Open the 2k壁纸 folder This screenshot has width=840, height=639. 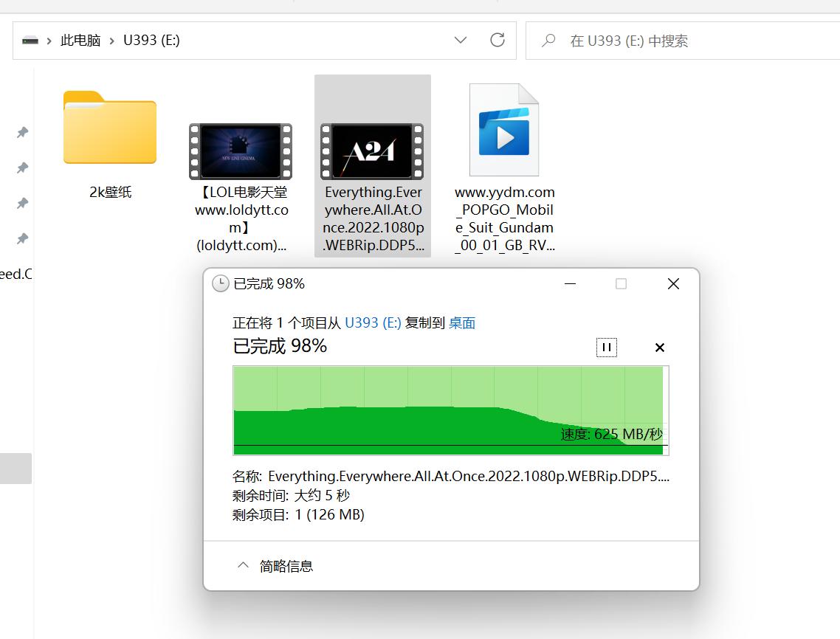109,129
